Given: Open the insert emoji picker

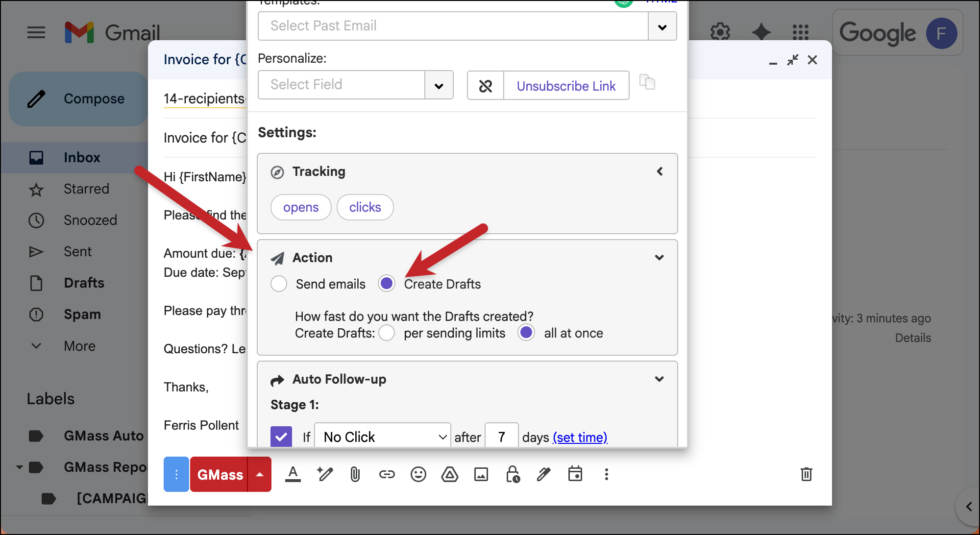Looking at the screenshot, I should click(x=418, y=474).
